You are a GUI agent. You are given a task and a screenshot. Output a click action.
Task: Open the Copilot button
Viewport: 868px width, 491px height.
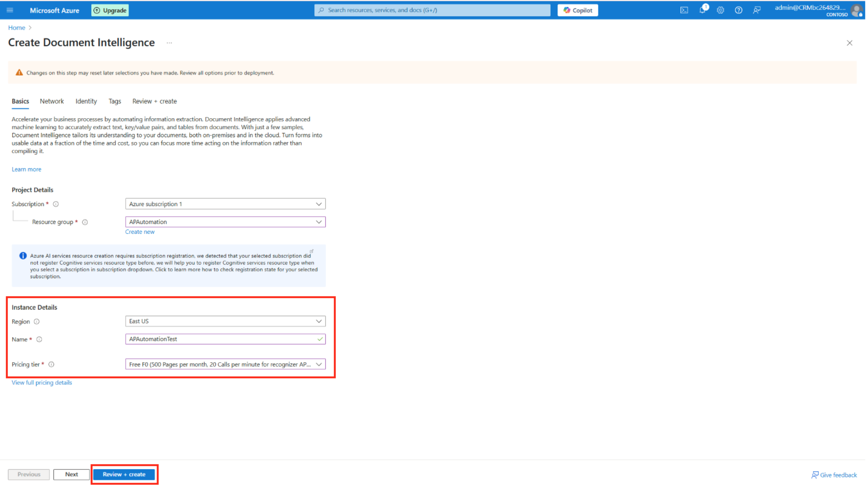[577, 10]
